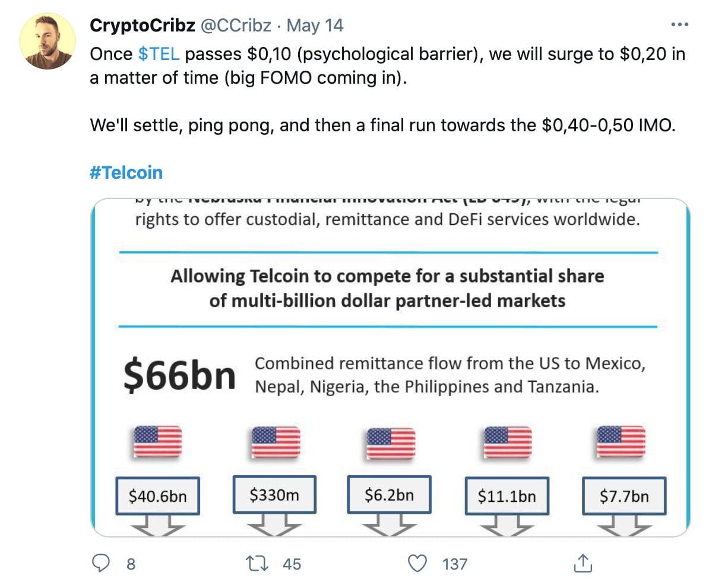Open the @CCribz handle
Image resolution: width=709 pixels, height=588 pixels.
235,26
